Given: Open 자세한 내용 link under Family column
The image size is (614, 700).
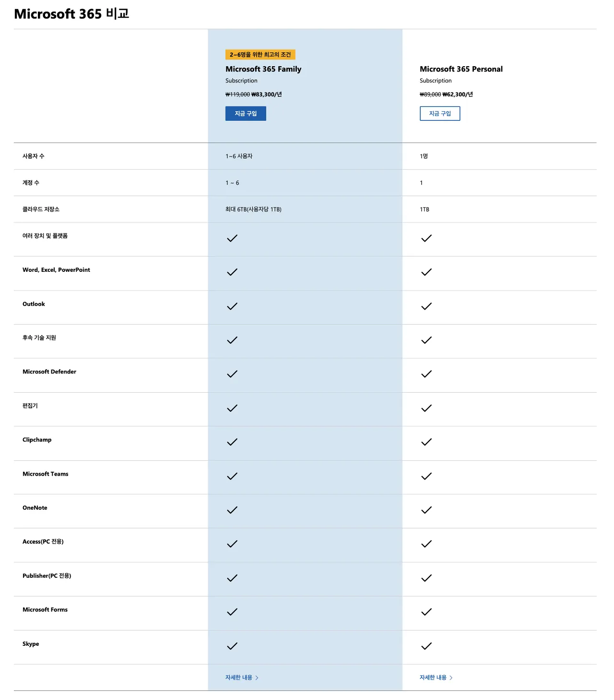Looking at the screenshot, I should 242,677.
